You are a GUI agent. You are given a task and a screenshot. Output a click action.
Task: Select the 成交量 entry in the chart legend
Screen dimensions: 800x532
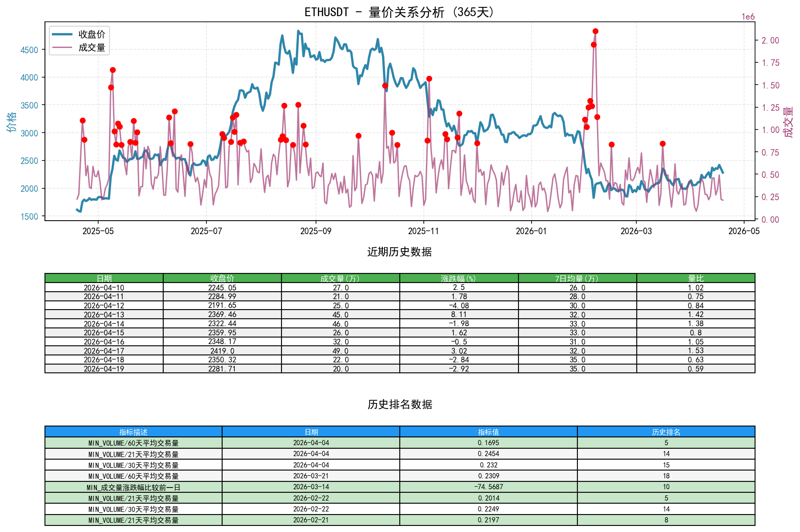[79, 48]
